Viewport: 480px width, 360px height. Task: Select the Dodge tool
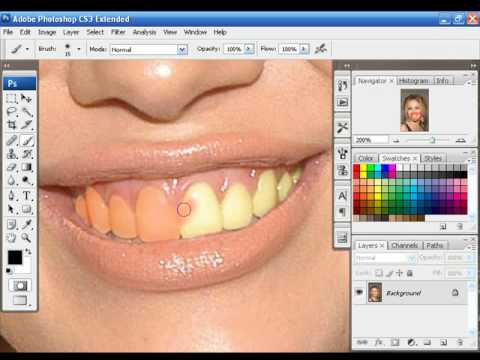pos(26,180)
